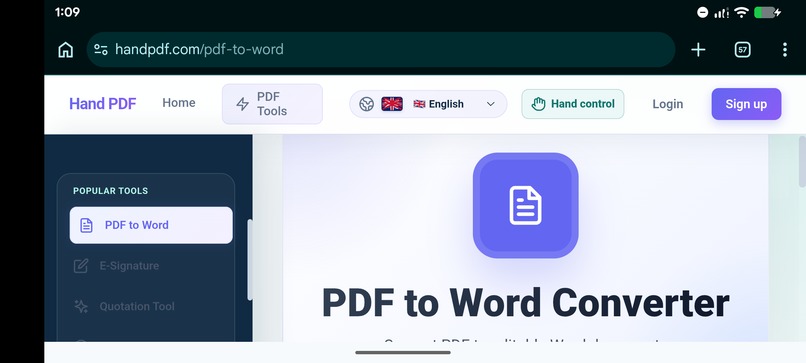
Task: Click the lightning bolt PDF Tools icon
Action: coord(243,104)
